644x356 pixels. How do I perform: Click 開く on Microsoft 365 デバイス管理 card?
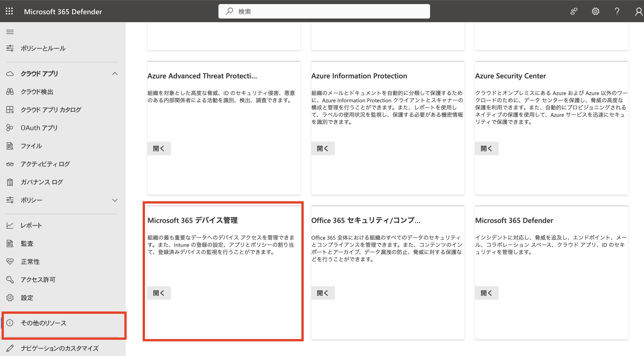point(159,293)
